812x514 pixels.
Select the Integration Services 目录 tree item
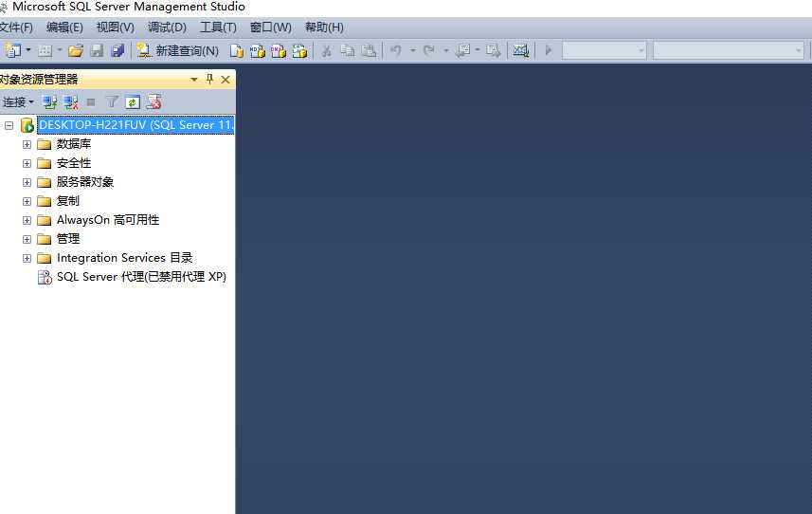[124, 258]
